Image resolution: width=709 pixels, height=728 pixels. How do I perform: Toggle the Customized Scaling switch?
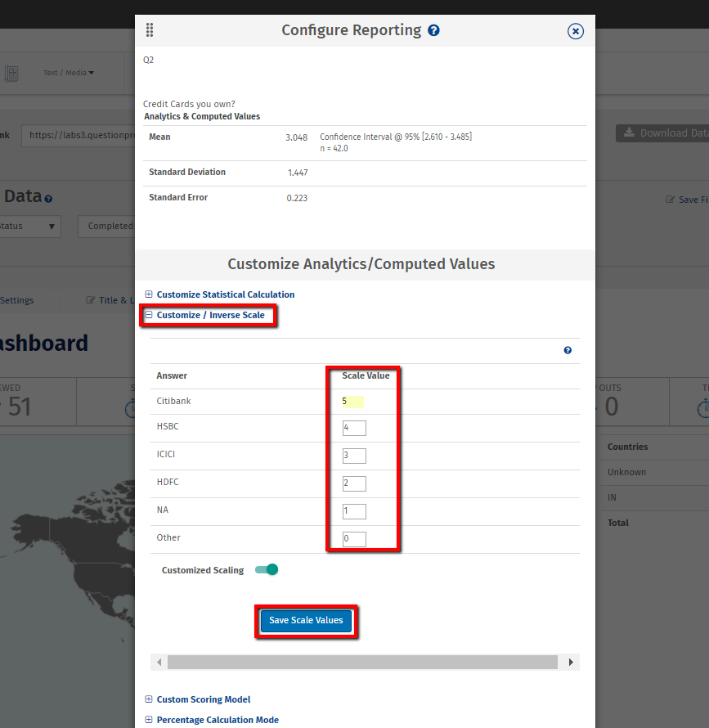click(x=267, y=570)
